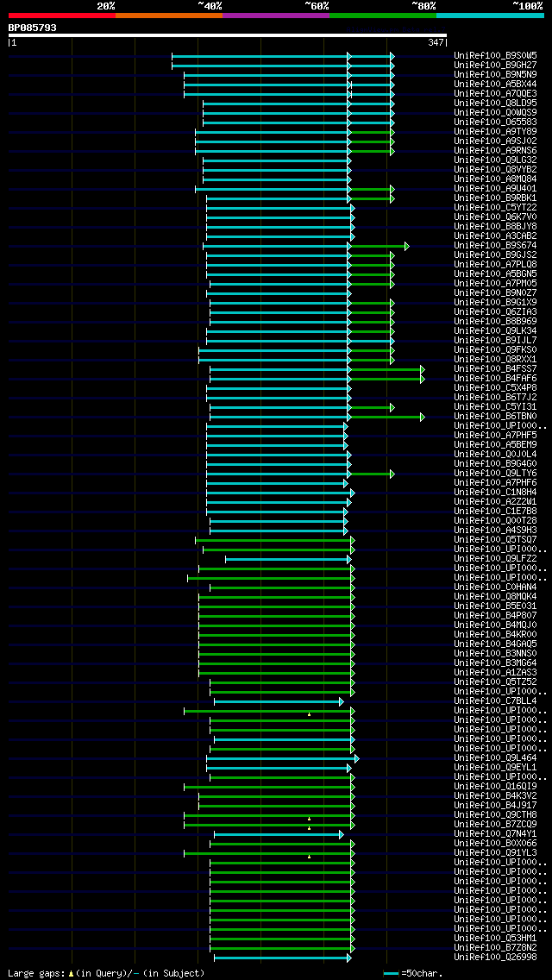Select the UniRef100_C1N8H4 label
This screenshot has width=552, height=980.
tap(495, 491)
